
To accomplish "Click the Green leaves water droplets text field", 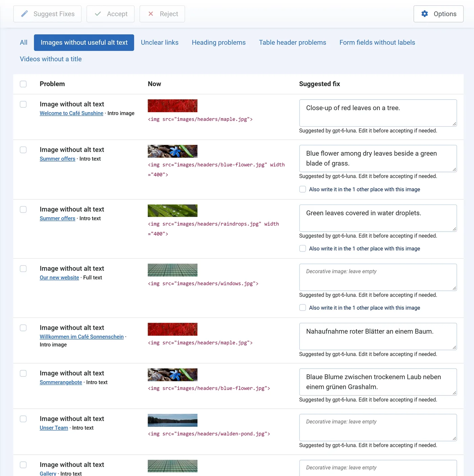I will (378, 218).
